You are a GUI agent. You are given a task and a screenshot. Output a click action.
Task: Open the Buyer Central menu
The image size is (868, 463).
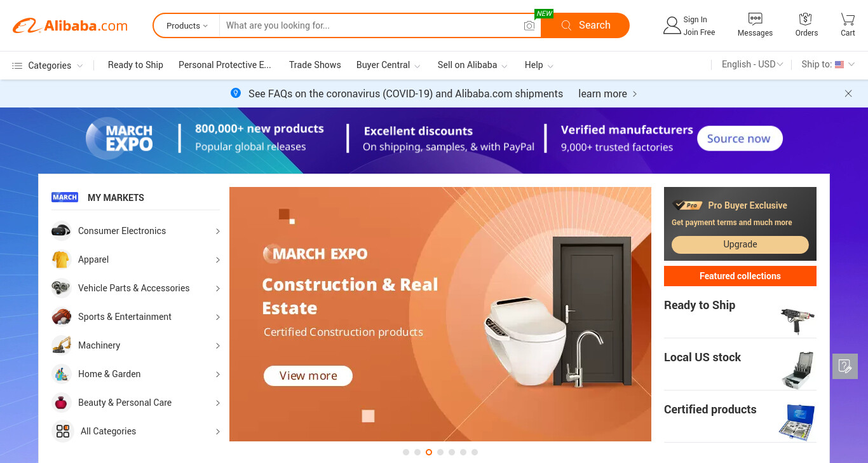[x=388, y=65]
